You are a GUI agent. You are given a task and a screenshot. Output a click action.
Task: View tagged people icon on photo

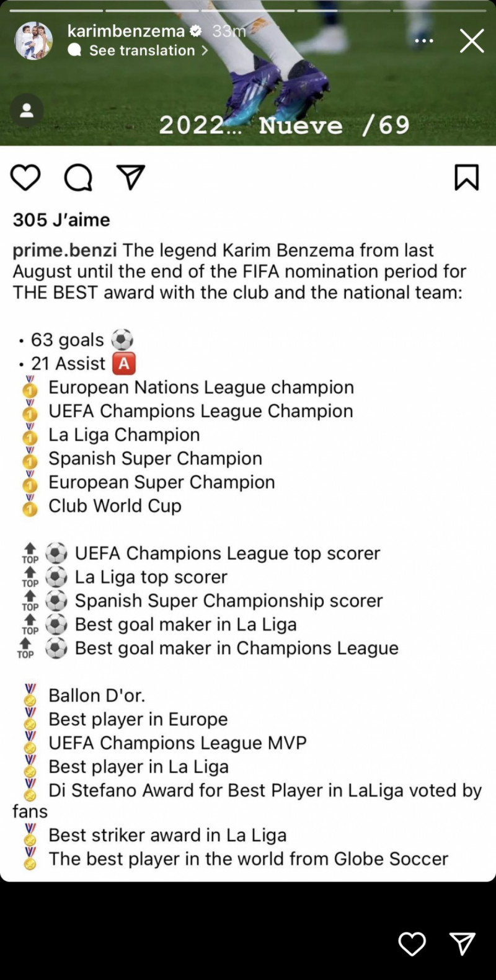pyautogui.click(x=27, y=111)
